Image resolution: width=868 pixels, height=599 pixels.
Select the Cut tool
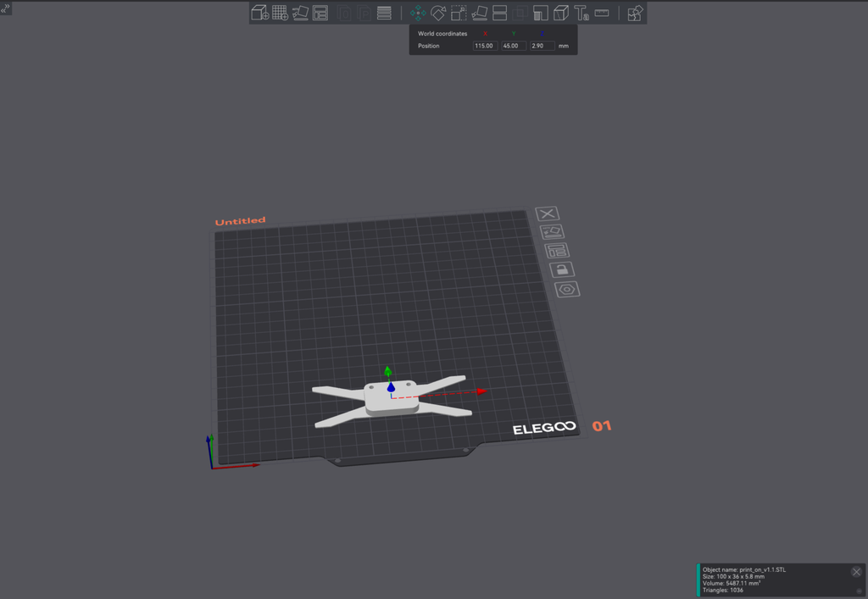(499, 13)
